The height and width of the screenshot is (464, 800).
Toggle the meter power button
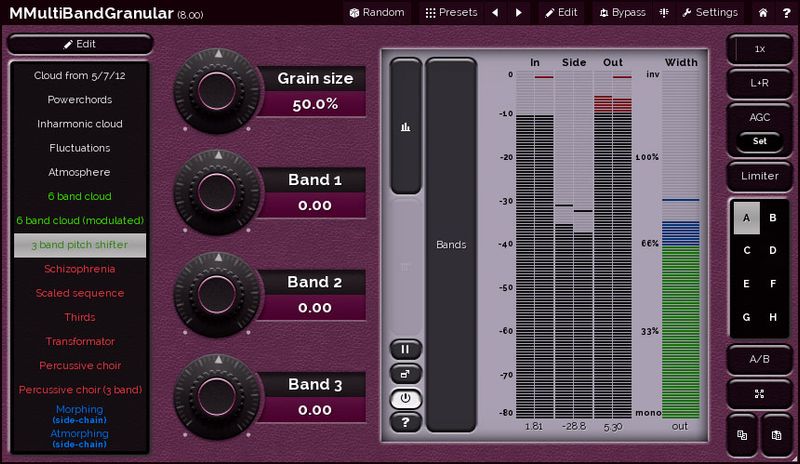pyautogui.click(x=406, y=398)
